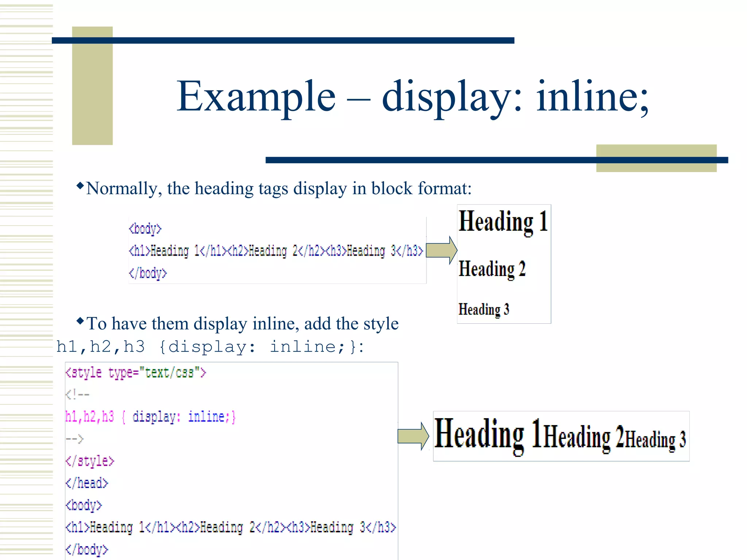Click the h1 h2 h3 code line in top snippet
Screen dimensions: 747x560
click(276, 251)
